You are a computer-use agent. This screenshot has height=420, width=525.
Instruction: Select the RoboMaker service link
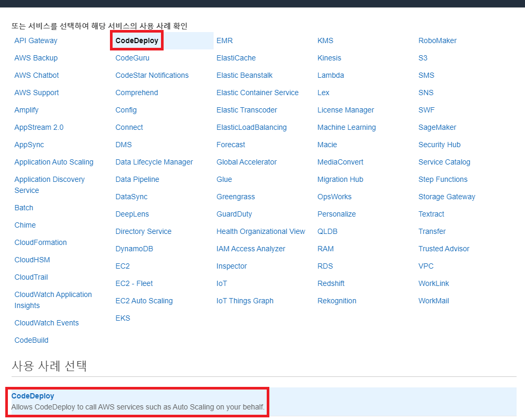coord(438,40)
